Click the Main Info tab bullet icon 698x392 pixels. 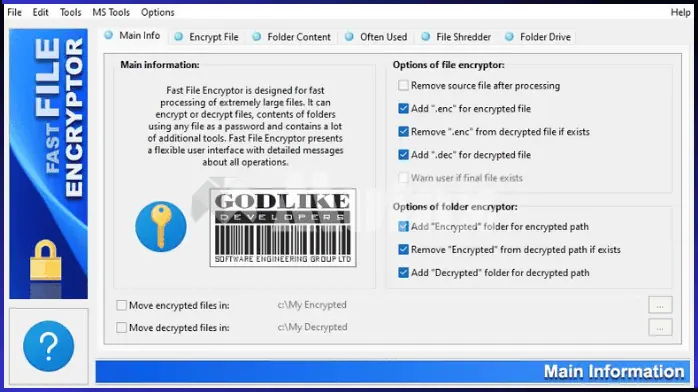(109, 35)
